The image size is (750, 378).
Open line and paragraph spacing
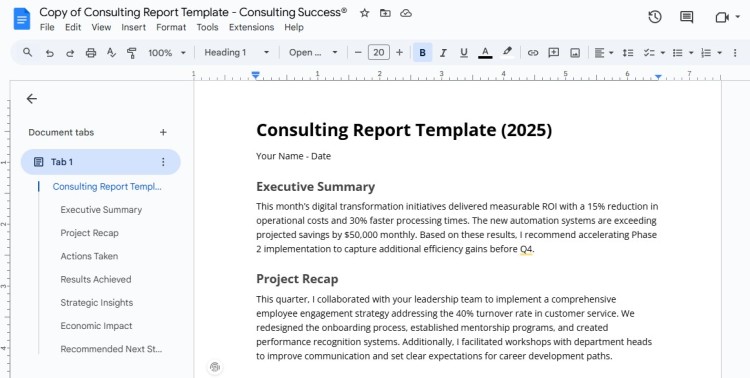[x=628, y=53]
